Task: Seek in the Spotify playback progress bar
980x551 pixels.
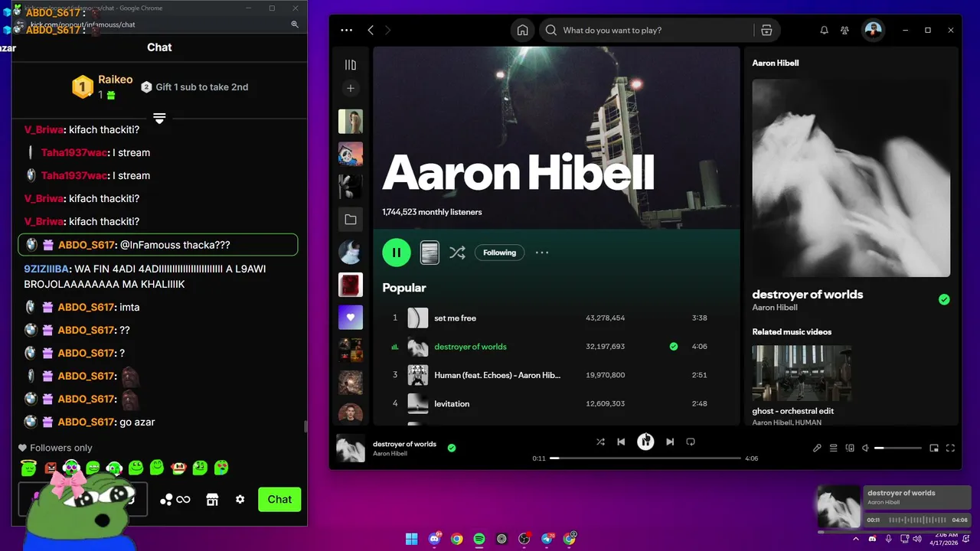Action: point(645,458)
